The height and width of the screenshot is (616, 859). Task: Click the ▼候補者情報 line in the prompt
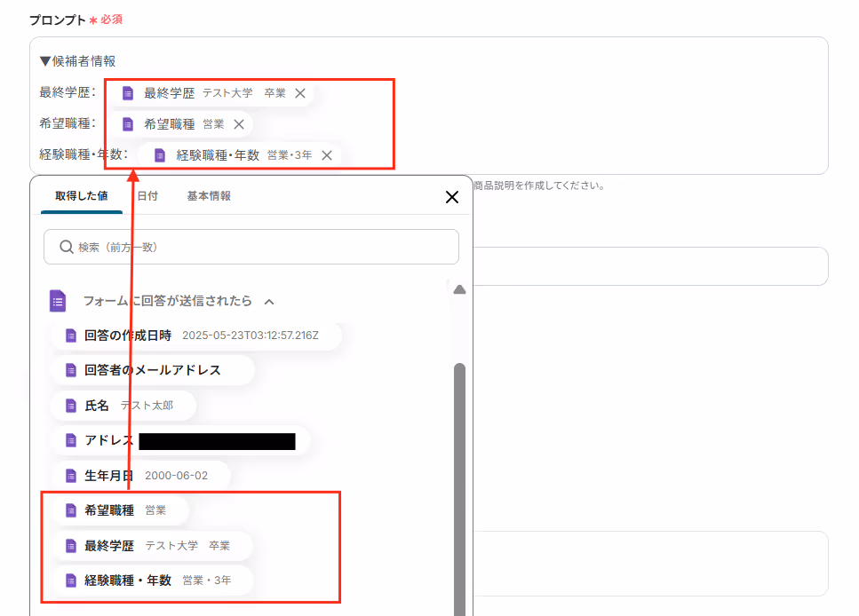pos(78,61)
